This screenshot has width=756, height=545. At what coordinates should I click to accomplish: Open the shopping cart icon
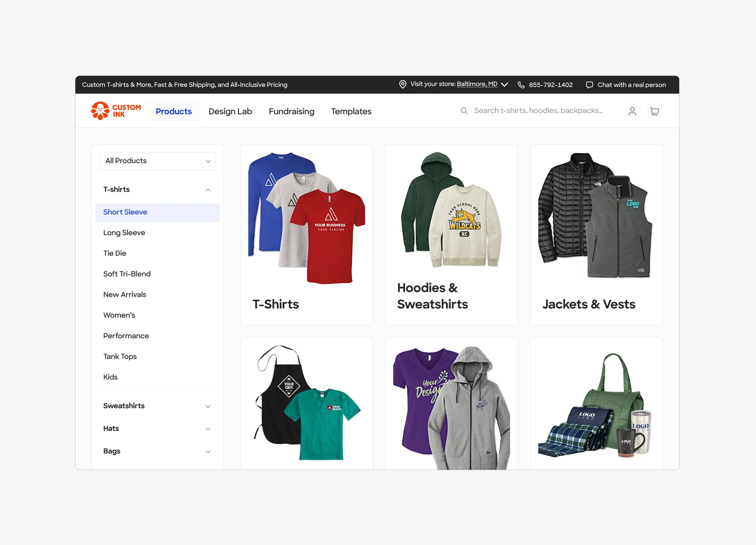click(654, 111)
